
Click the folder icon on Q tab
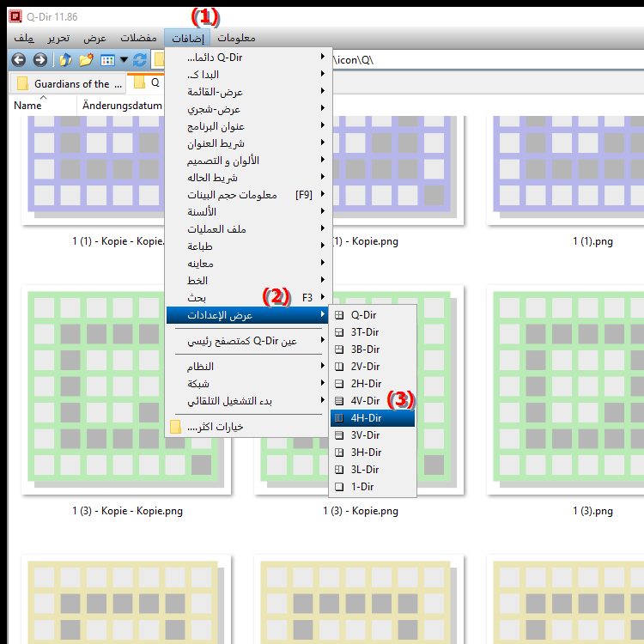click(140, 82)
